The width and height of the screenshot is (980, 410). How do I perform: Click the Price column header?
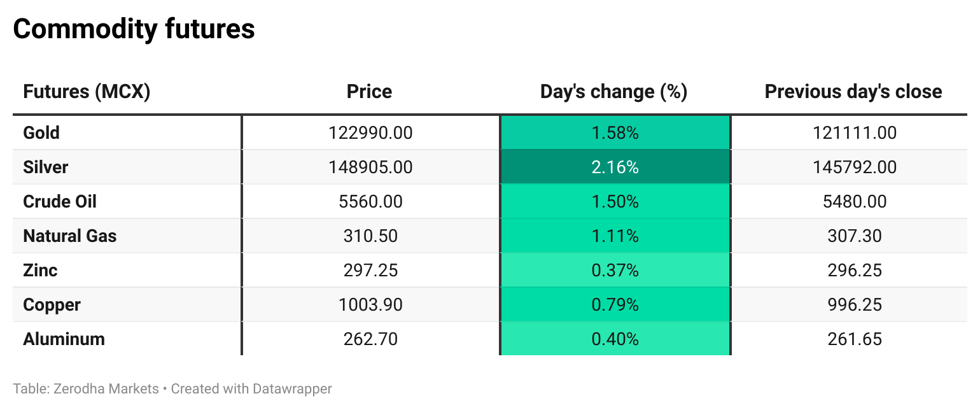[369, 92]
